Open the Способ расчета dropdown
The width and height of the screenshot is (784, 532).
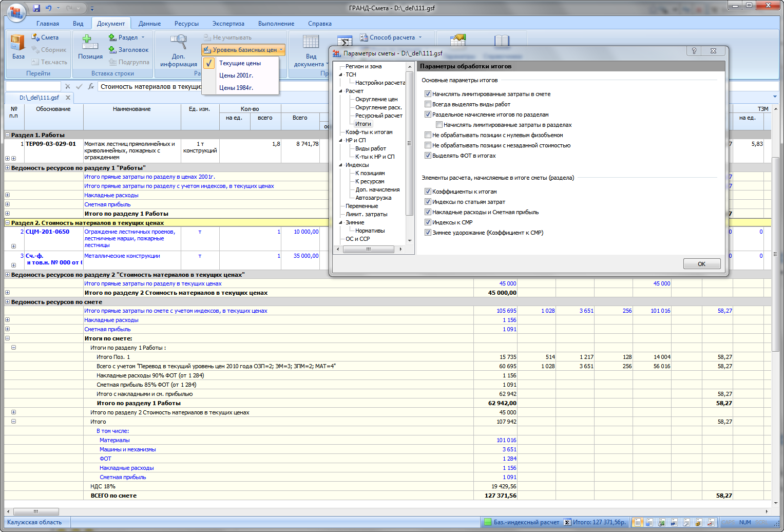click(x=391, y=37)
